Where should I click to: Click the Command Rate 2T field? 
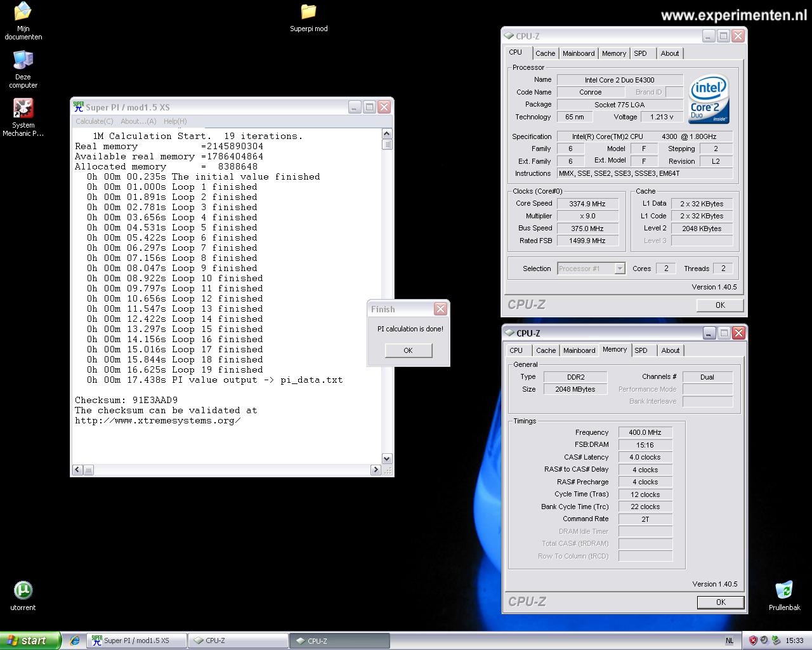(x=645, y=519)
